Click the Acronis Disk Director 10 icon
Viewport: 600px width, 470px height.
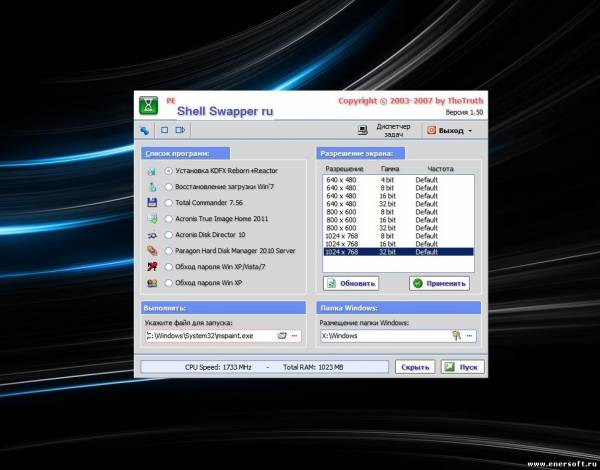(x=152, y=235)
